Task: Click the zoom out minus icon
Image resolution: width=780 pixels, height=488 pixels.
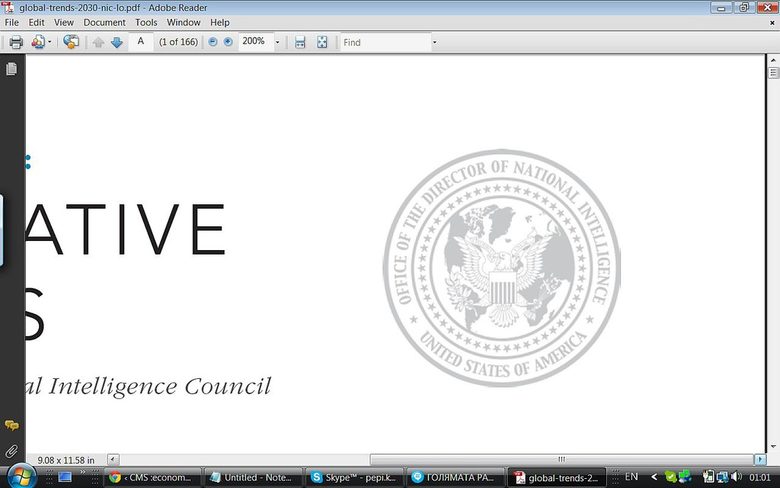Action: point(213,42)
